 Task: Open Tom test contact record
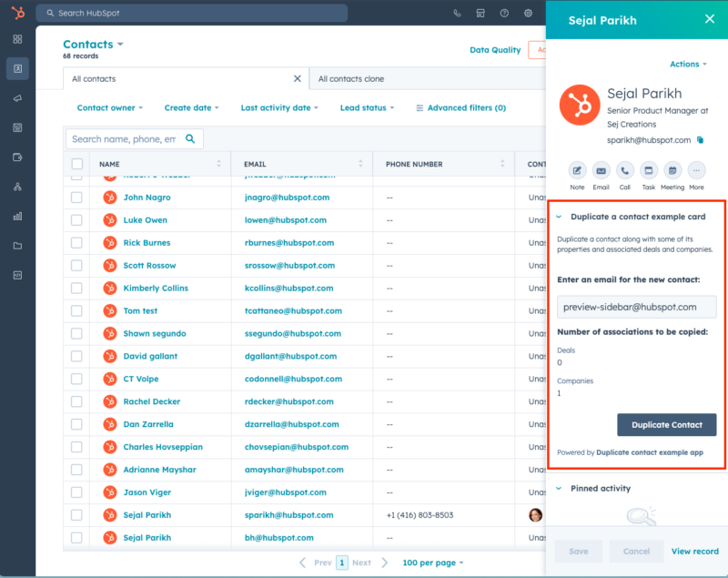[x=140, y=311]
